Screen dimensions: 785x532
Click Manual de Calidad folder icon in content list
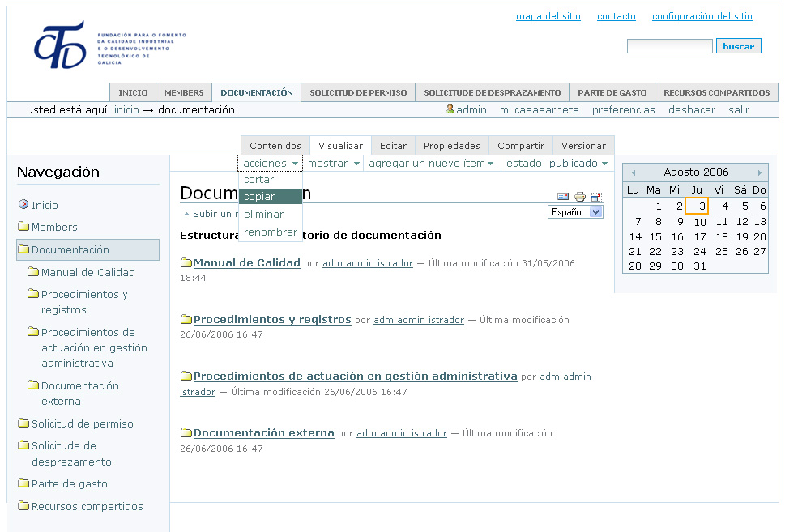[186, 263]
